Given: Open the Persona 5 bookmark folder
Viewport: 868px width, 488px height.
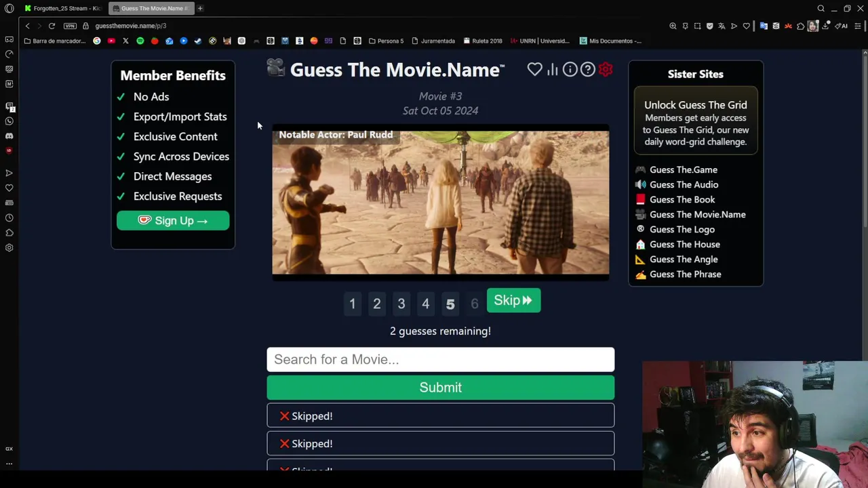Looking at the screenshot, I should [386, 41].
